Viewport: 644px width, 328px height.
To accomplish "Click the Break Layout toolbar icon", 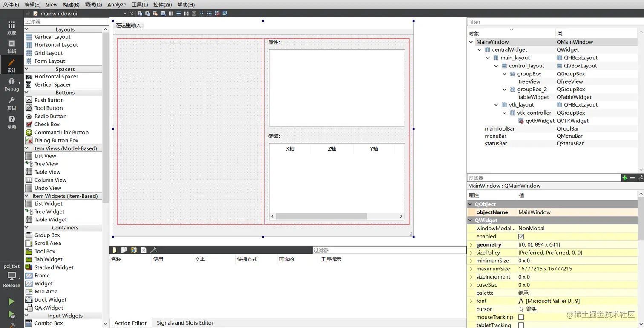I will [217, 14].
